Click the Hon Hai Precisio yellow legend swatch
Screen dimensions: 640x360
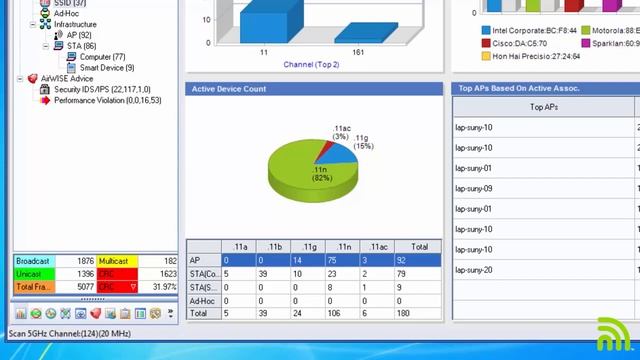pos(486,56)
